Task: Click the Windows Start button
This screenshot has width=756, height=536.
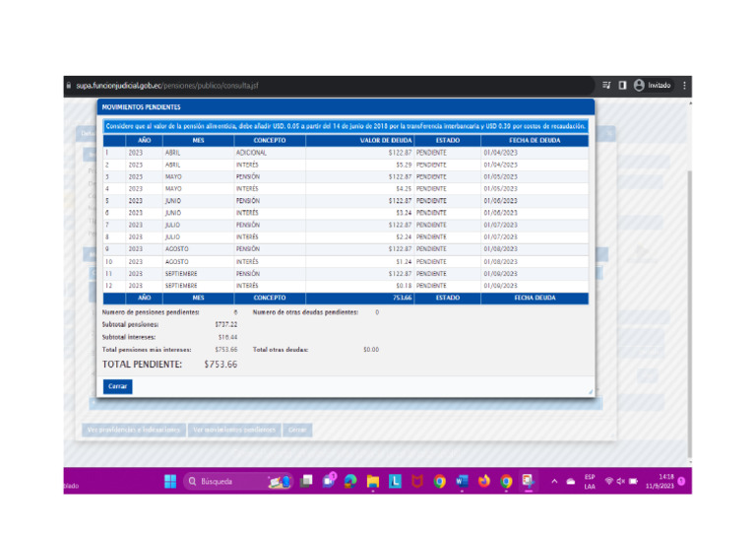Action: coord(169,481)
